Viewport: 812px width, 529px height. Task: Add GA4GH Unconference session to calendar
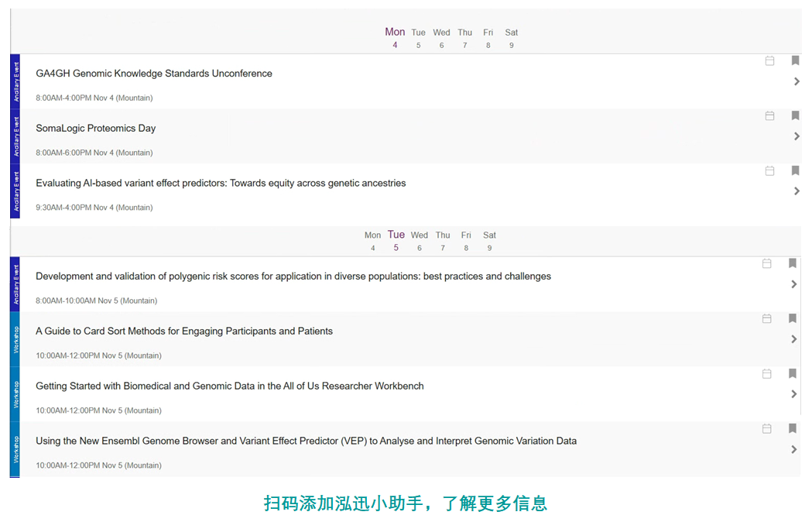[x=769, y=61]
